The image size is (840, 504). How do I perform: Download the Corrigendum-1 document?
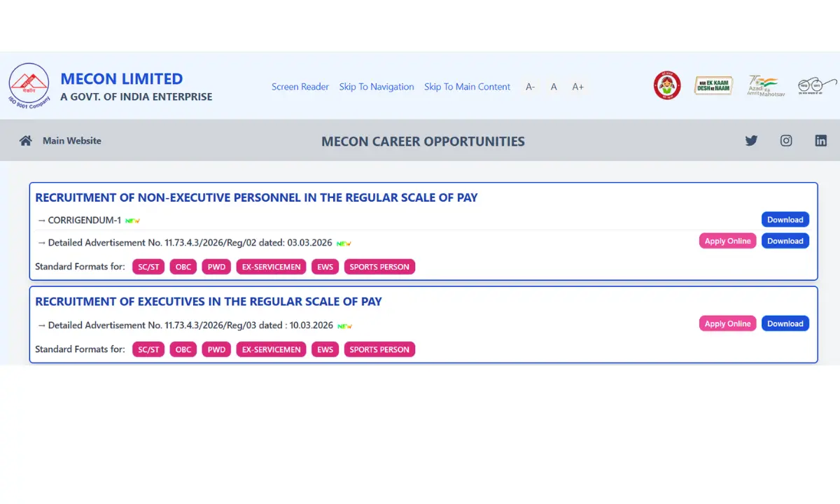pos(785,219)
